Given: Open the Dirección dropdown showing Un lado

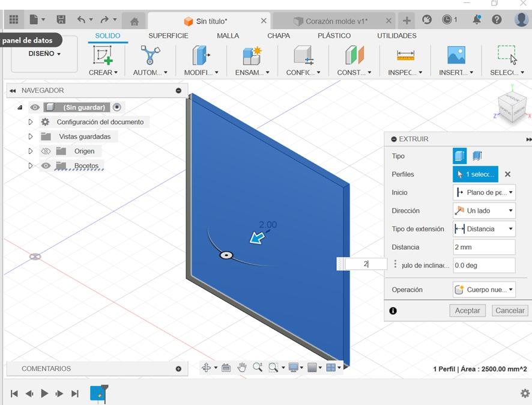Looking at the screenshot, I should click(x=484, y=211).
